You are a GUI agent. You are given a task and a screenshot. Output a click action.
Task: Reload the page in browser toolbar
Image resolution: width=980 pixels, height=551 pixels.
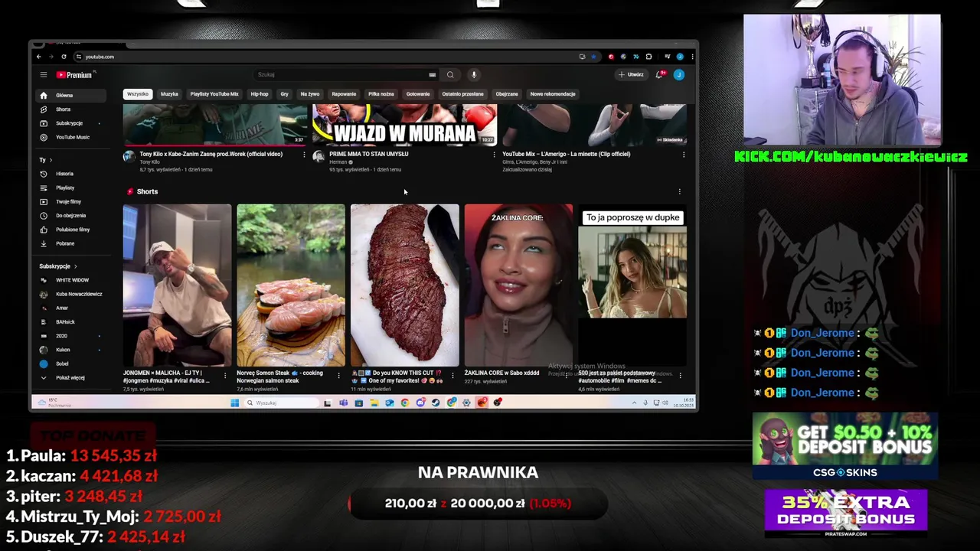coord(64,57)
